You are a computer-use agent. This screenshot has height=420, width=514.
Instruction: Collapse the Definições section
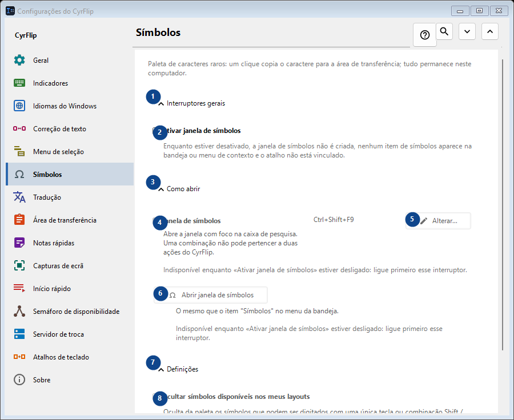(x=161, y=370)
